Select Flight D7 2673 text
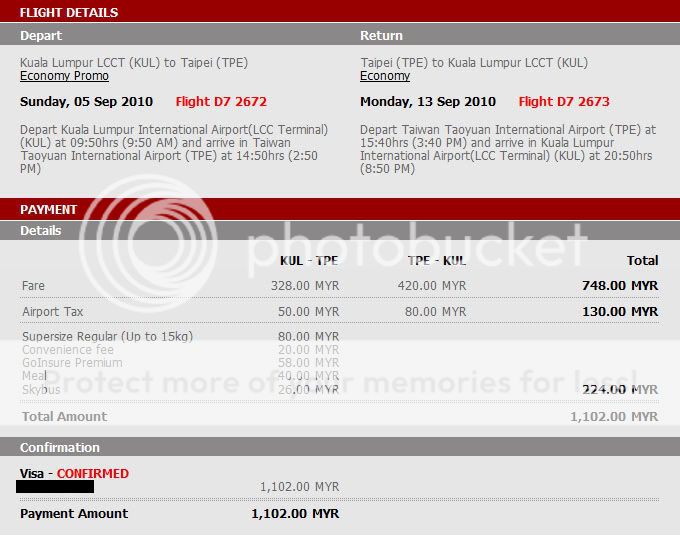Screen dimensions: 680x536 click(x=564, y=101)
